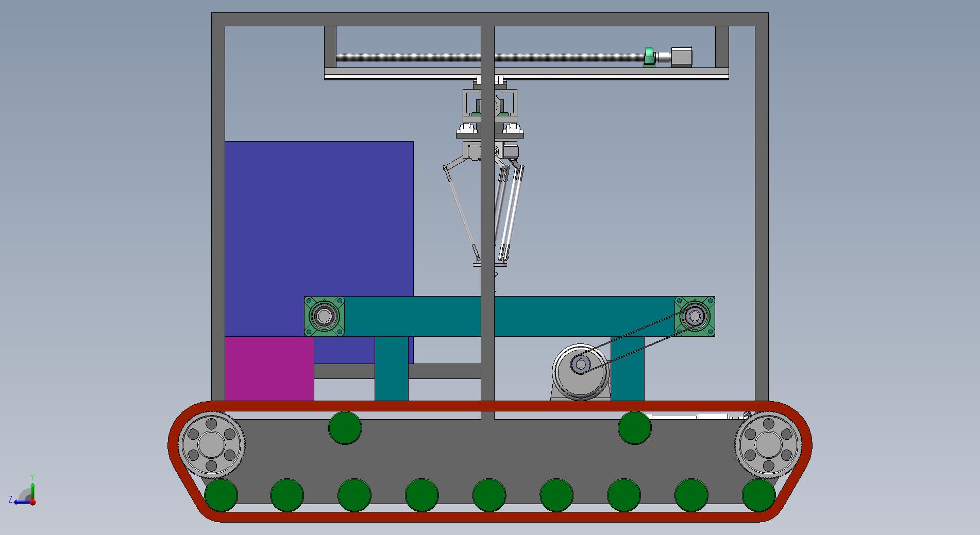Click the horizontal threaded lead screw

coord(412,58)
